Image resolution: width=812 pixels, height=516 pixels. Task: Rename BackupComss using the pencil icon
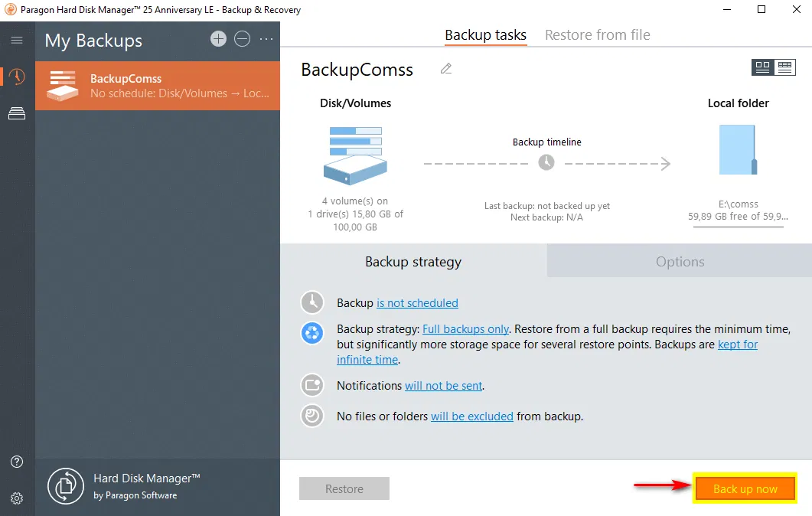(446, 69)
